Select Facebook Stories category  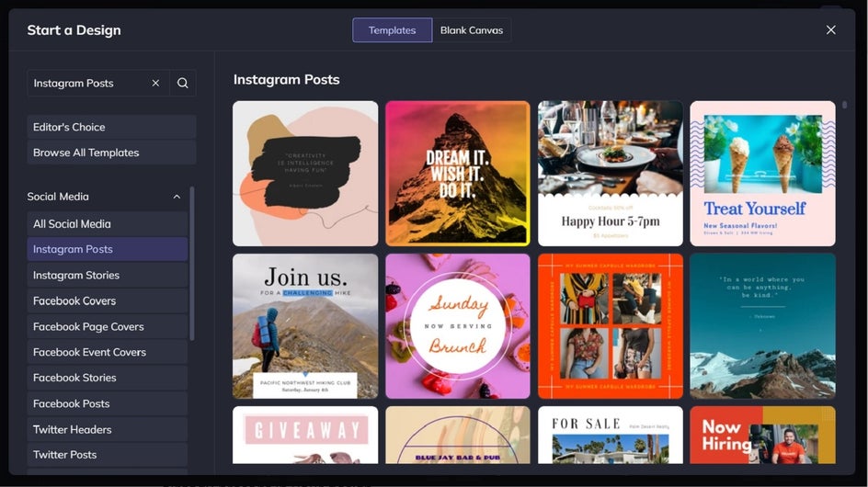point(108,378)
